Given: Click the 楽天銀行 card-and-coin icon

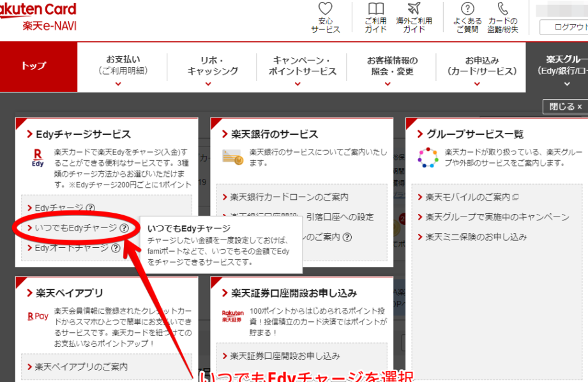Looking at the screenshot, I should [233, 157].
